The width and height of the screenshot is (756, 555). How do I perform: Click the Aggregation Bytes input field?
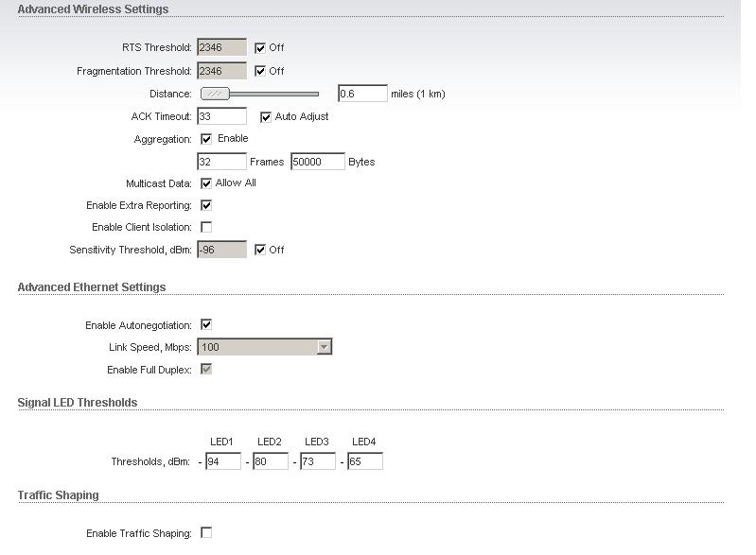click(x=317, y=162)
